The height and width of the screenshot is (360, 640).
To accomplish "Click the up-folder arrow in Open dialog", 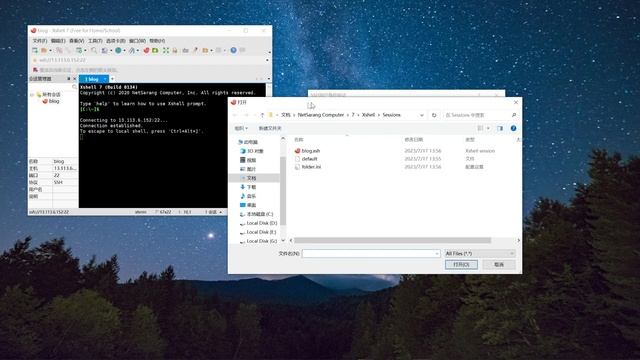I will click(x=262, y=115).
